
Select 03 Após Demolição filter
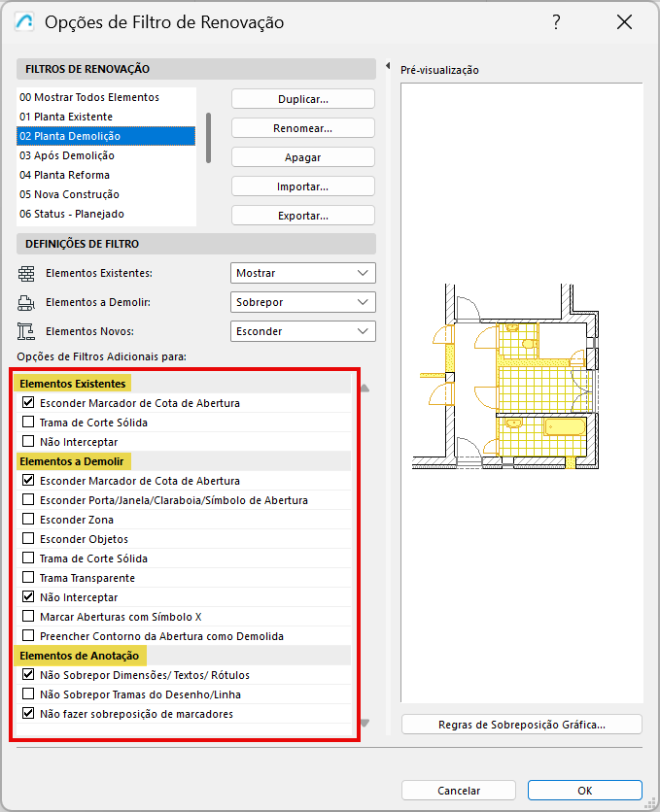tap(106, 155)
